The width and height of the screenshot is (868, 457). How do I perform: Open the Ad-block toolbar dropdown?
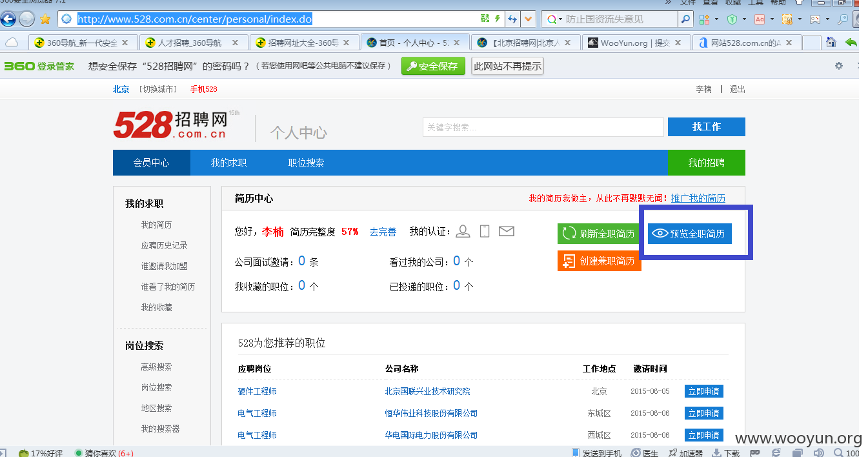coord(763,19)
